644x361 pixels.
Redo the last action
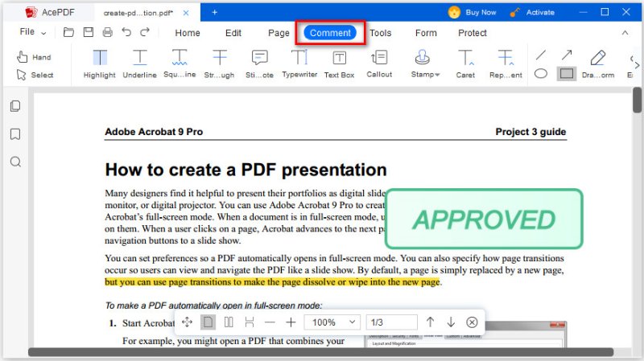point(145,32)
